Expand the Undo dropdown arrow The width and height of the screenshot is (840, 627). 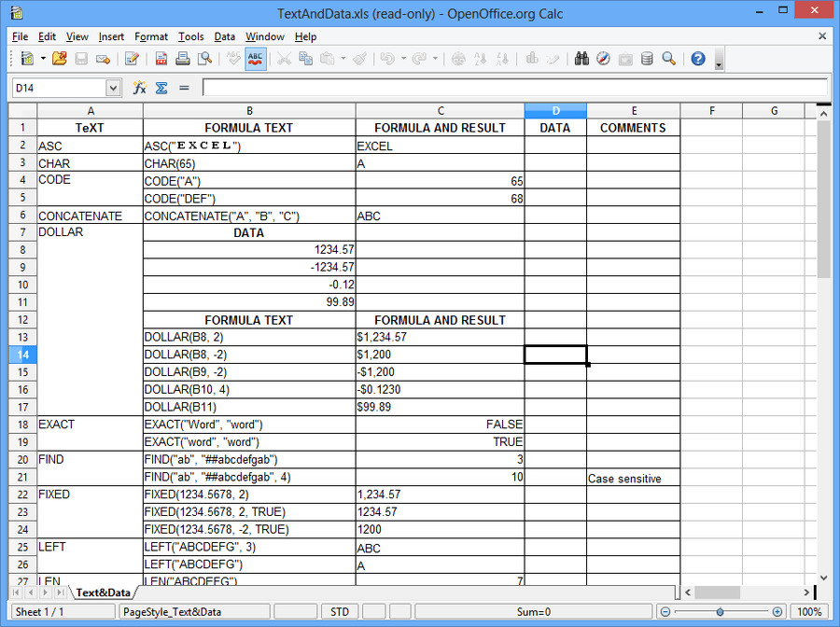[x=403, y=58]
